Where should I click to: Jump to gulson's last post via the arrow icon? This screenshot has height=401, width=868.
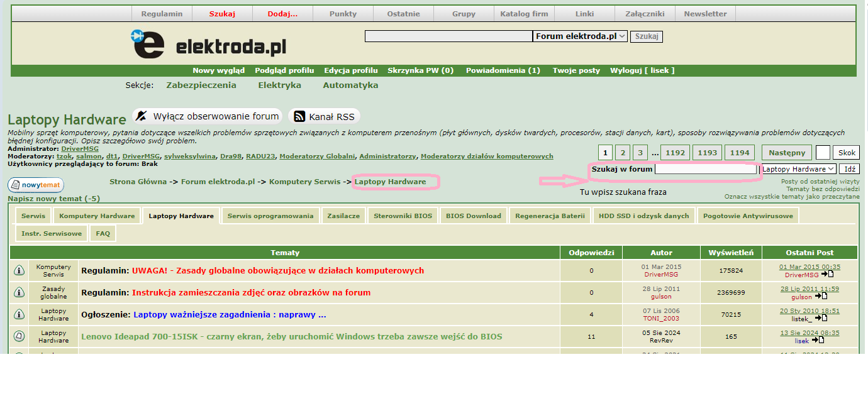point(821,297)
